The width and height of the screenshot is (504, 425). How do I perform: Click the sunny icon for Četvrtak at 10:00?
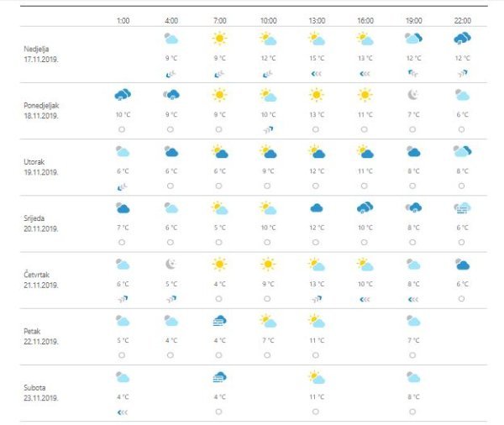268,265
